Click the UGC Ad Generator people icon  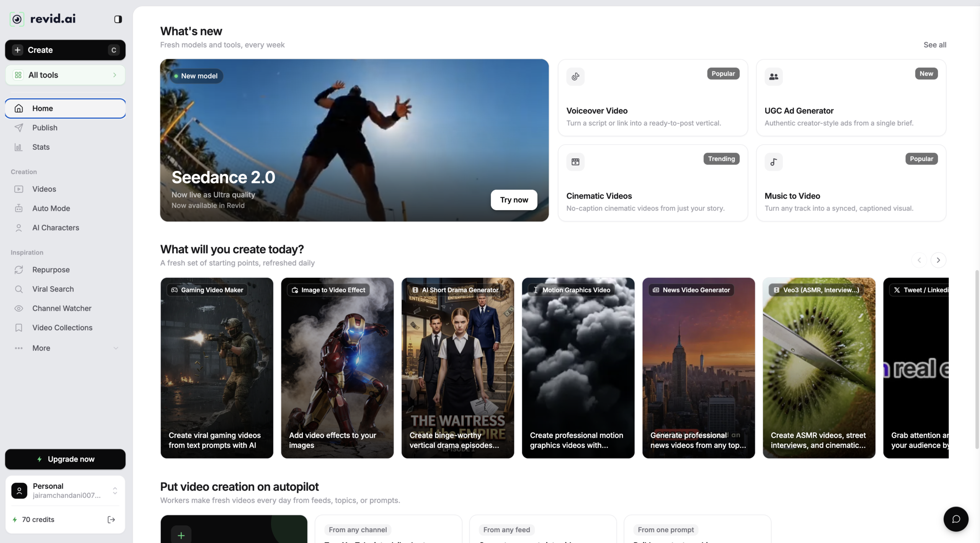pos(774,77)
